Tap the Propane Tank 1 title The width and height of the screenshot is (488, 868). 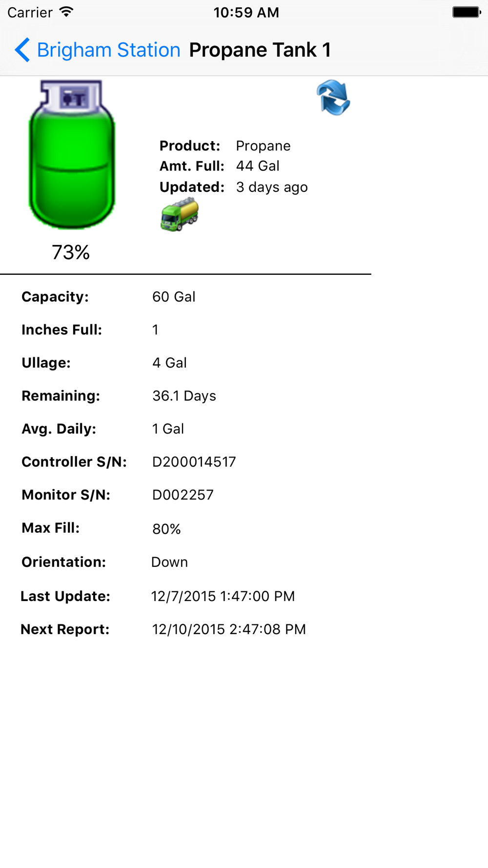pos(260,50)
